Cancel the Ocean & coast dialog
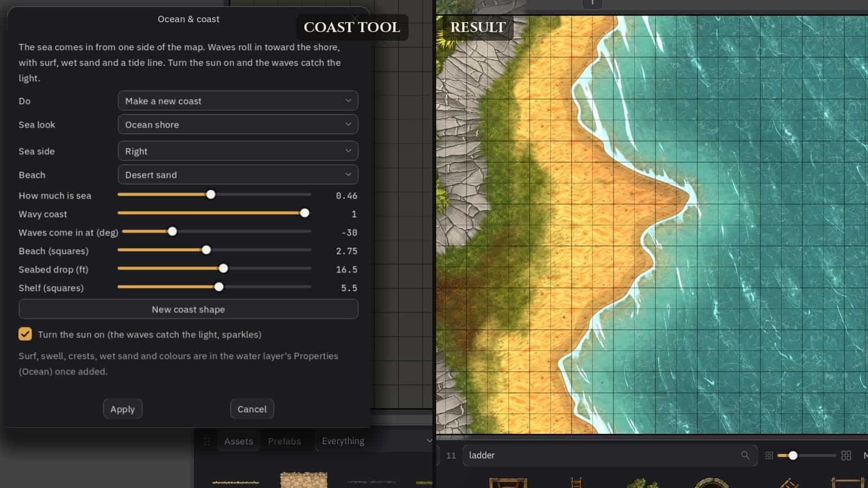This screenshot has height=488, width=868. 252,409
